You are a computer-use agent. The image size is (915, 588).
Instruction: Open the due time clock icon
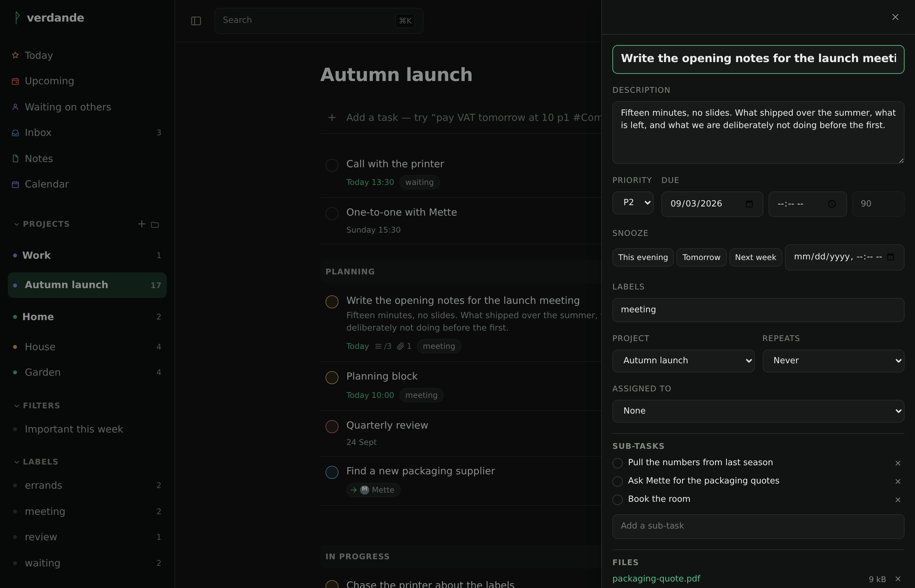[x=832, y=204]
